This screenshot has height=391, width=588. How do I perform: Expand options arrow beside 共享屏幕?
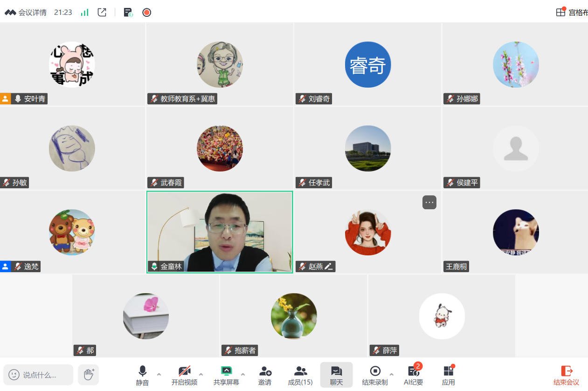coord(243,374)
